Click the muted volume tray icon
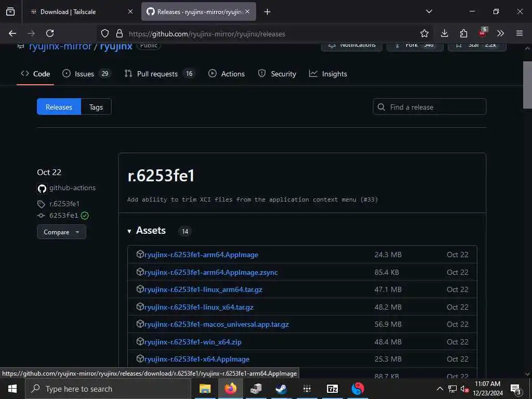Image resolution: width=532 pixels, height=399 pixels. pyautogui.click(x=464, y=389)
